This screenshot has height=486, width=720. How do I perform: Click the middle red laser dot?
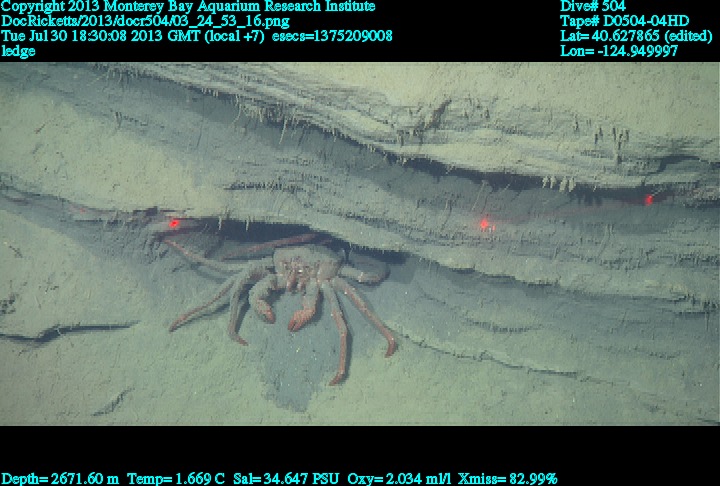click(485, 224)
